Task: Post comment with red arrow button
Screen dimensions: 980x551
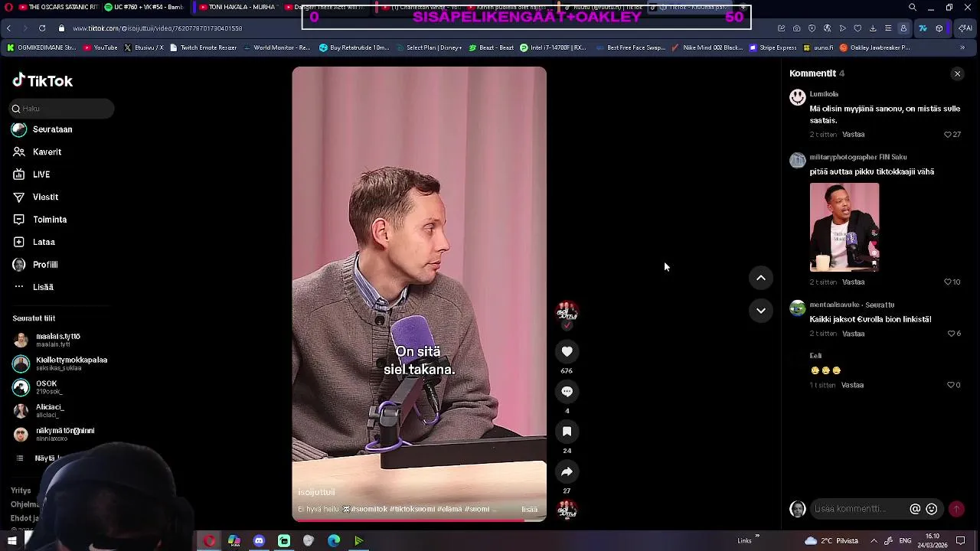Action: pos(956,509)
